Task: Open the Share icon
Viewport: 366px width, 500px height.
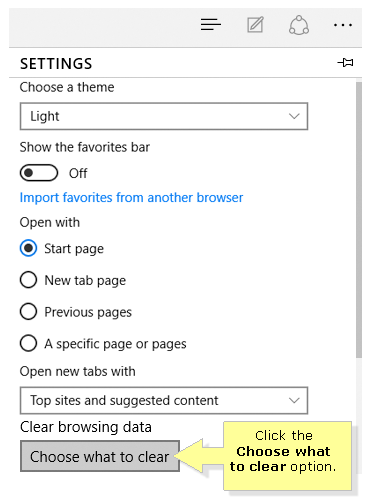Action: pos(299,25)
